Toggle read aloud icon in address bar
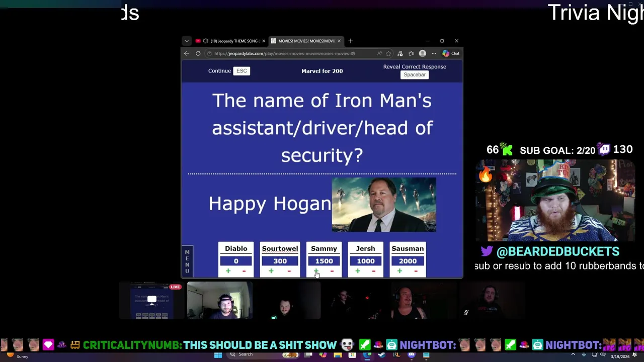 [x=379, y=53]
